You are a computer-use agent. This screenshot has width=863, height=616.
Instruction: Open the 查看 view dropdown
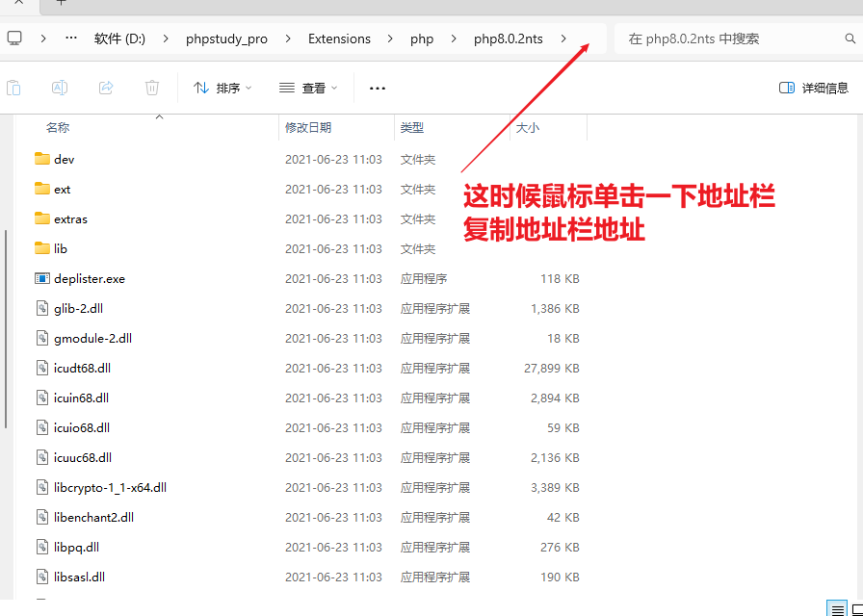tap(308, 88)
